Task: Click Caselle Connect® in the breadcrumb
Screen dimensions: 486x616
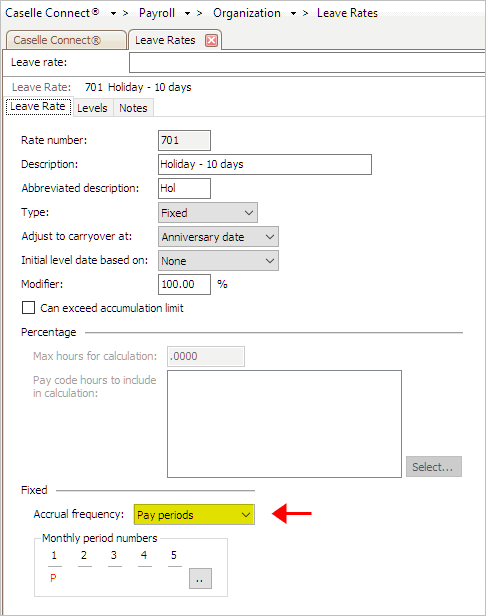Action: (52, 13)
